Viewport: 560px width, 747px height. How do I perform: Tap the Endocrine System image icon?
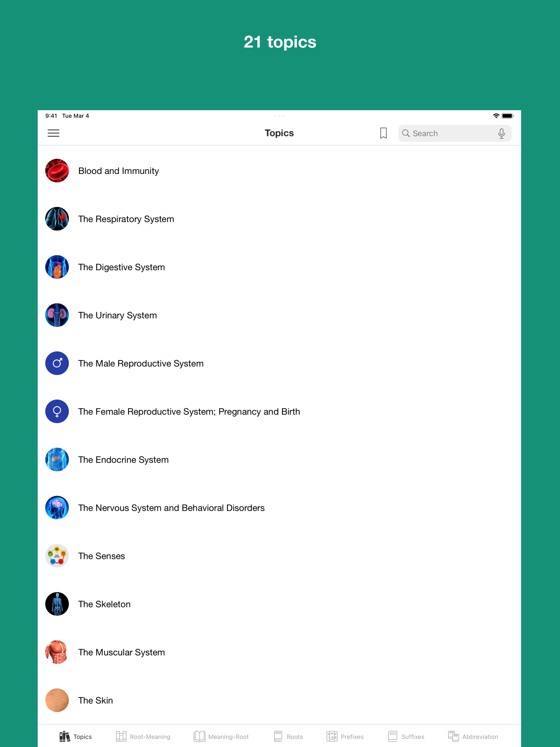tap(57, 459)
